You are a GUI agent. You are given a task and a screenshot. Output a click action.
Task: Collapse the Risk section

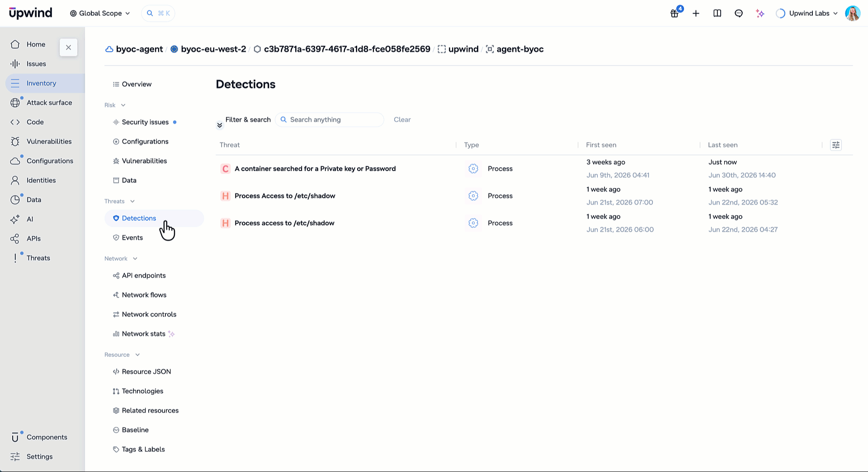coord(123,105)
